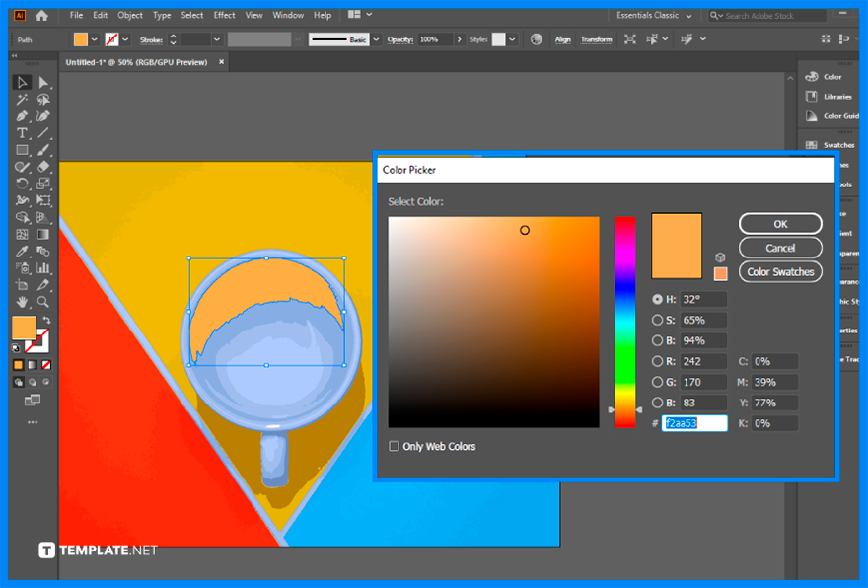868x588 pixels.
Task: Select the Type tool
Action: [21, 132]
